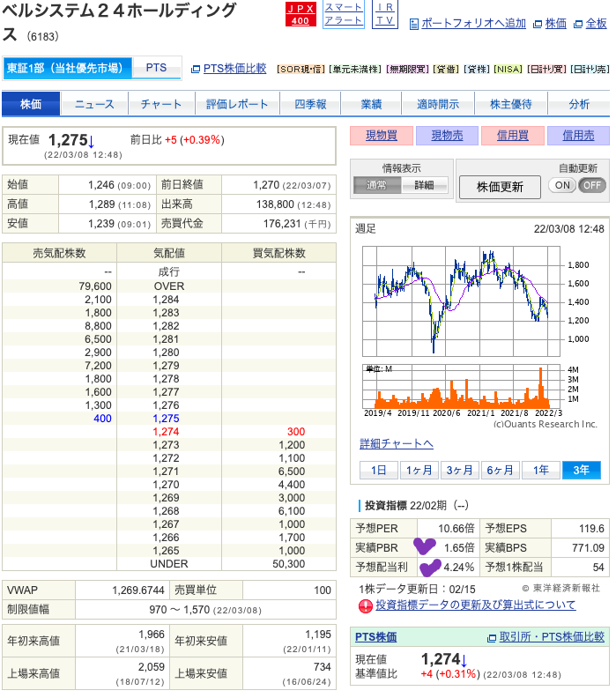616x698 pixels.
Task: Open 投資指標データの更新及び算出式について link
Action: click(476, 605)
